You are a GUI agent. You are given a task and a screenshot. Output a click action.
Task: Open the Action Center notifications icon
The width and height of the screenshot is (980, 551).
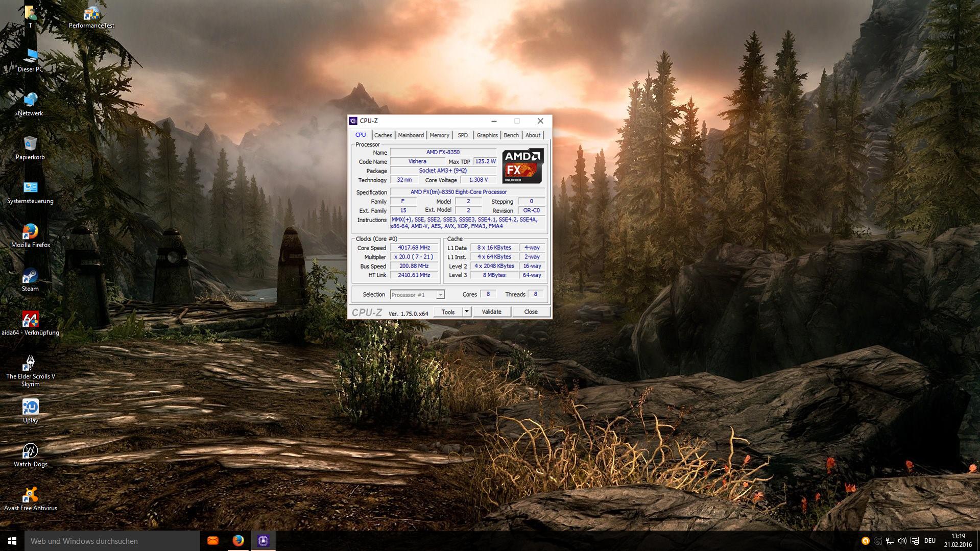(915, 541)
